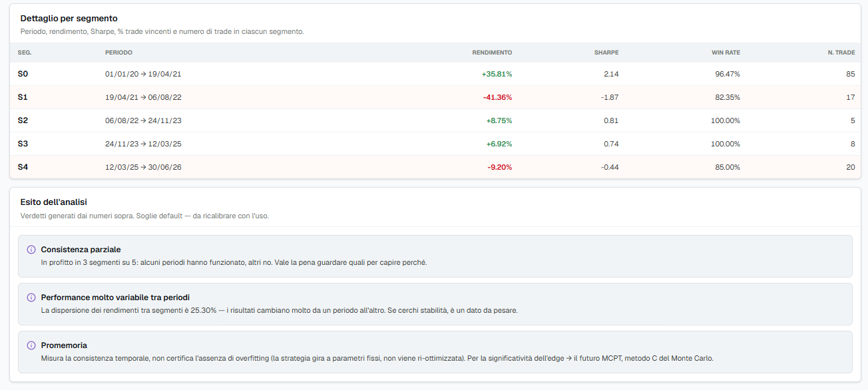Click the N. TRADE column header
Viewport: 868px width, 390px height.
(x=841, y=53)
